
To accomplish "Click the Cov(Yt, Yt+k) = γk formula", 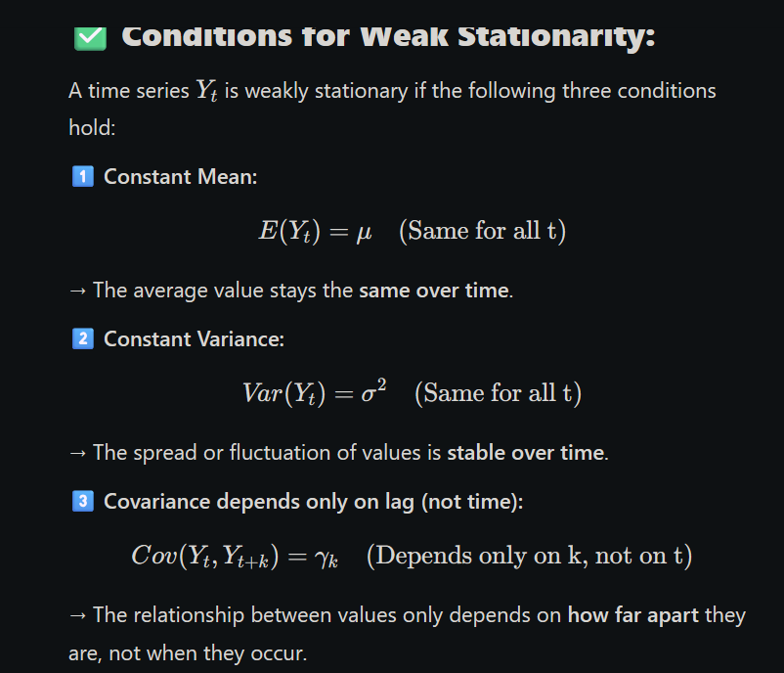I will [235, 557].
